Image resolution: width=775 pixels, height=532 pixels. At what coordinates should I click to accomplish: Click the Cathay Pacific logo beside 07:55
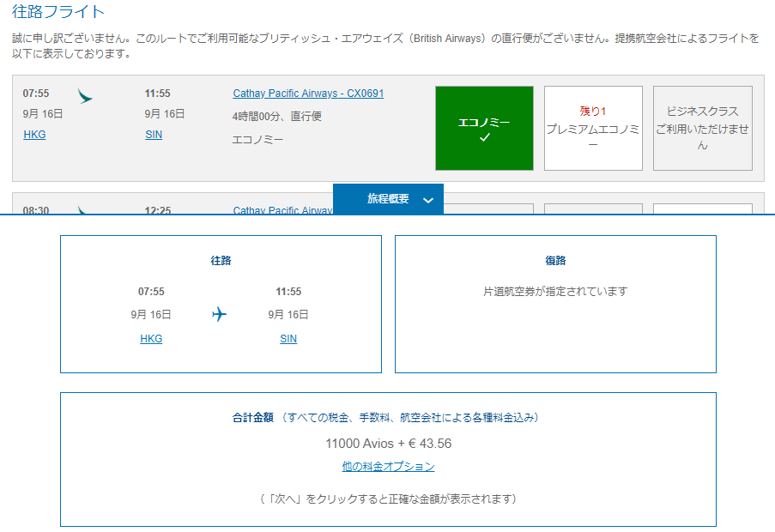[85, 96]
